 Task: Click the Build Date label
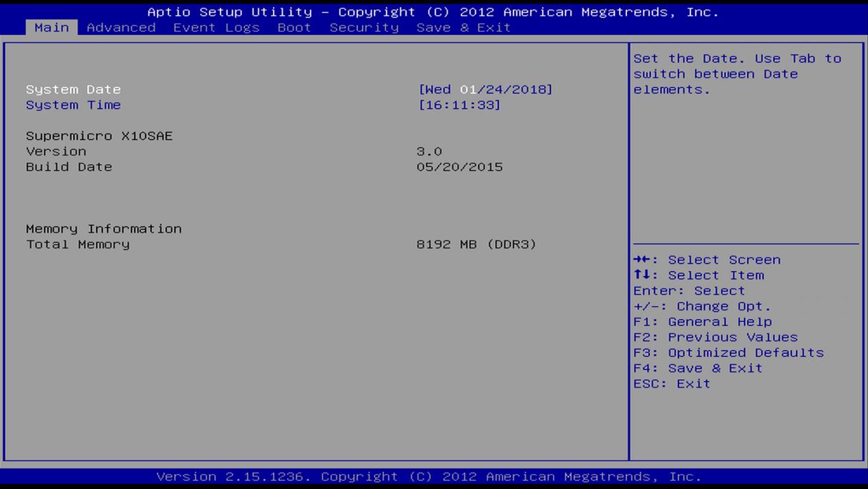69,167
